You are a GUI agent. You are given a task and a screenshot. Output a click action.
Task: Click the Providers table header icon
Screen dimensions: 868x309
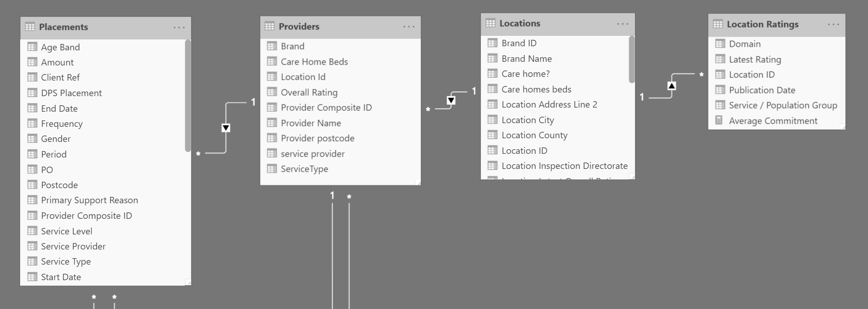[270, 27]
